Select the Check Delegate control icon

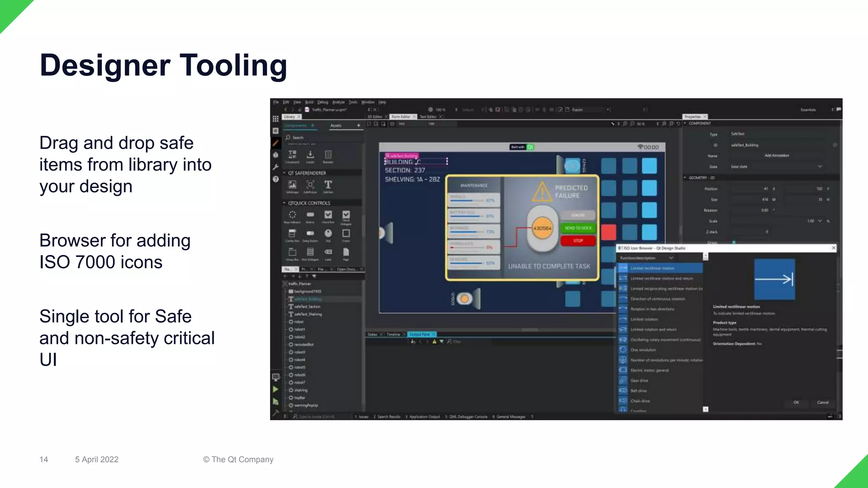(346, 215)
